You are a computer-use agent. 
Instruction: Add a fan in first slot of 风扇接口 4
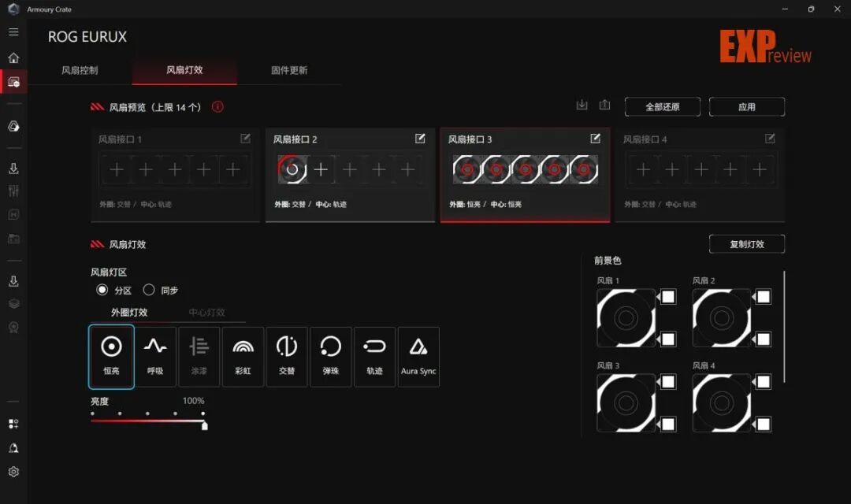(x=643, y=170)
